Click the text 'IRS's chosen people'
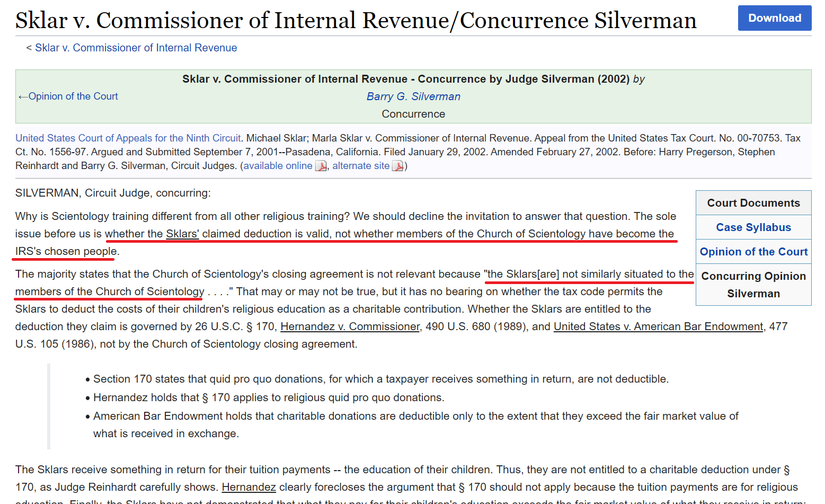 pyautogui.click(x=66, y=251)
